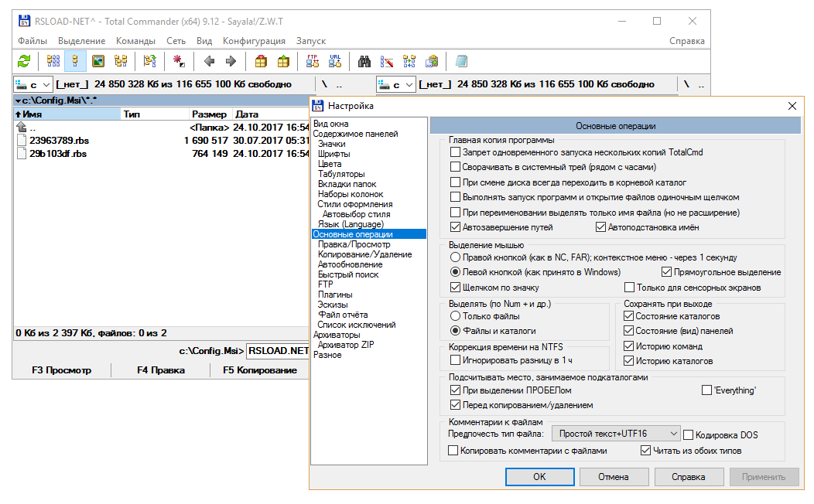The width and height of the screenshot is (814, 504).
Task: Toggle the 'Everything' checkbox
Action: (706, 390)
